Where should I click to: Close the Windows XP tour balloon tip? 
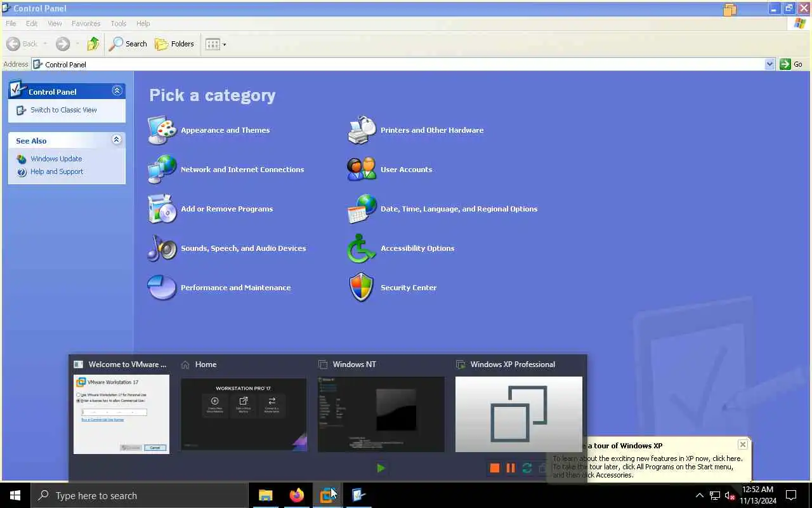pos(743,444)
